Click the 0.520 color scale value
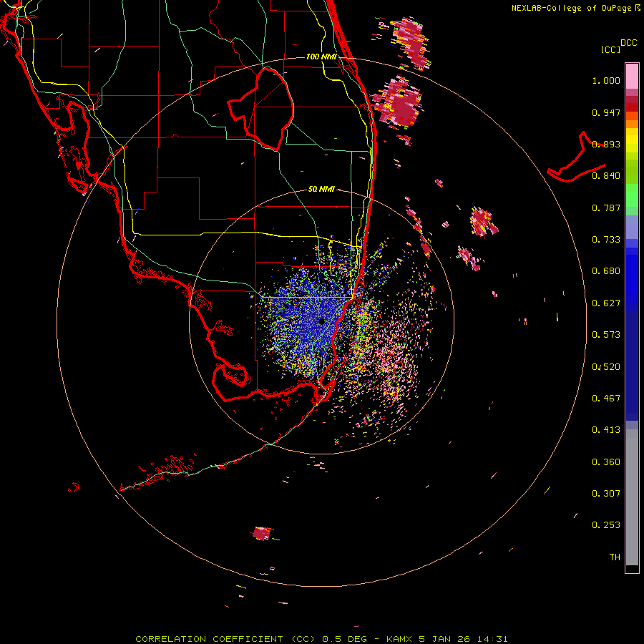The height and width of the screenshot is (644, 644). tap(606, 367)
